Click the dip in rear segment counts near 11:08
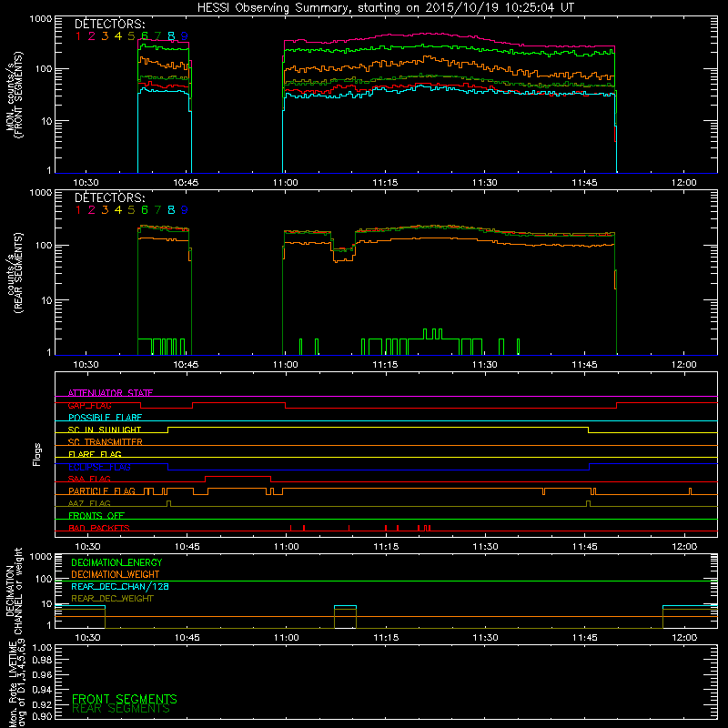The width and height of the screenshot is (728, 728). pos(343,251)
